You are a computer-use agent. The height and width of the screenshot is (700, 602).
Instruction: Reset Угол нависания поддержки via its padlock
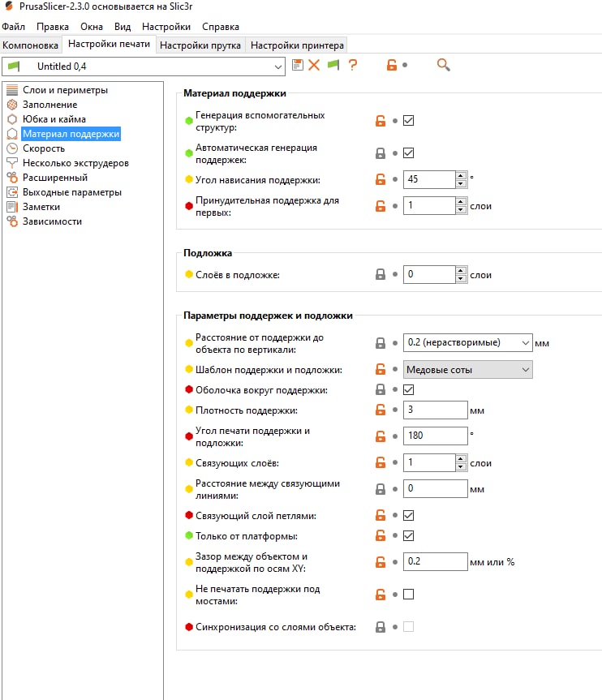point(380,179)
